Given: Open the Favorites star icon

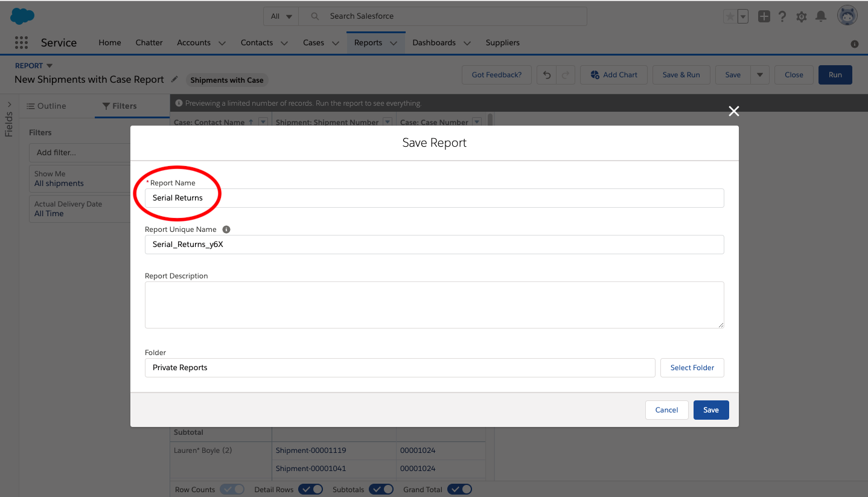Looking at the screenshot, I should (730, 17).
